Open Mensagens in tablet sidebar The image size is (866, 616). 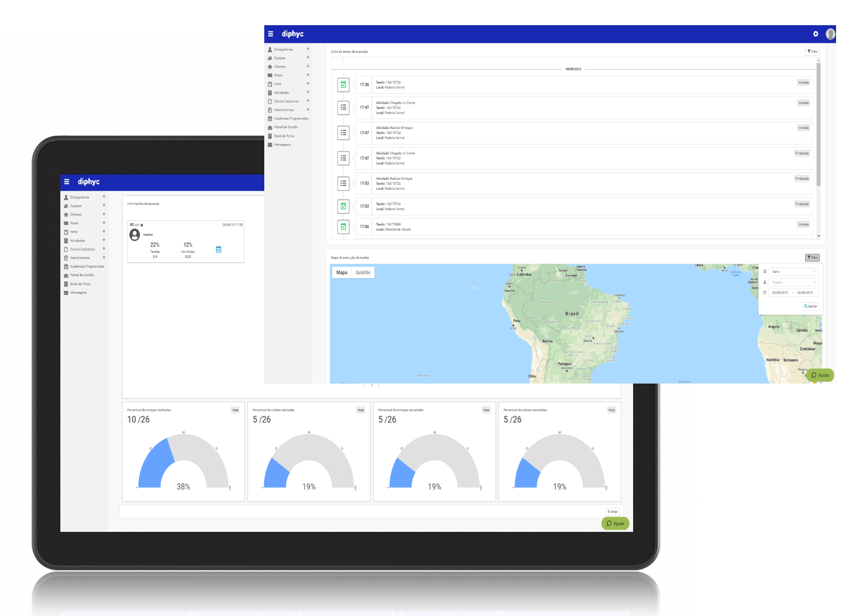[x=78, y=293]
